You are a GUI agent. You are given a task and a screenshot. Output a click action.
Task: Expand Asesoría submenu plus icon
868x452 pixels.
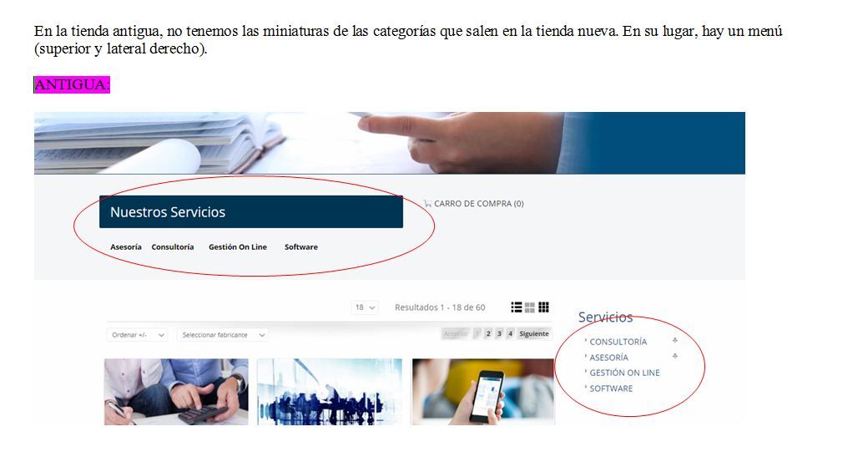tap(675, 356)
